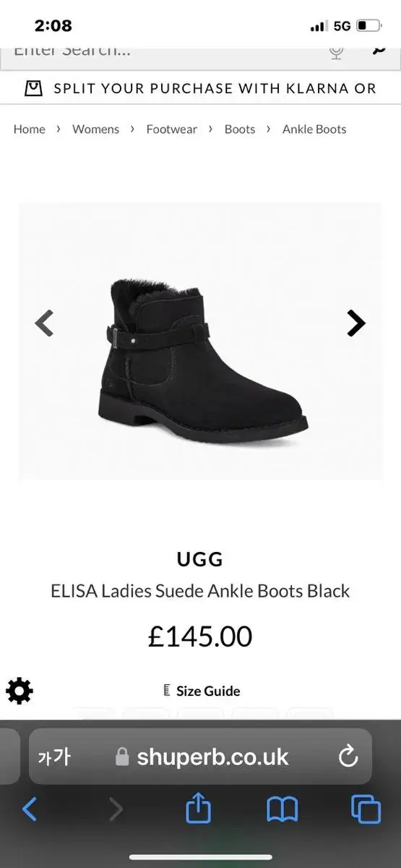401x868 pixels.
Task: Open the Home breadcrumb link
Action: pos(29,129)
